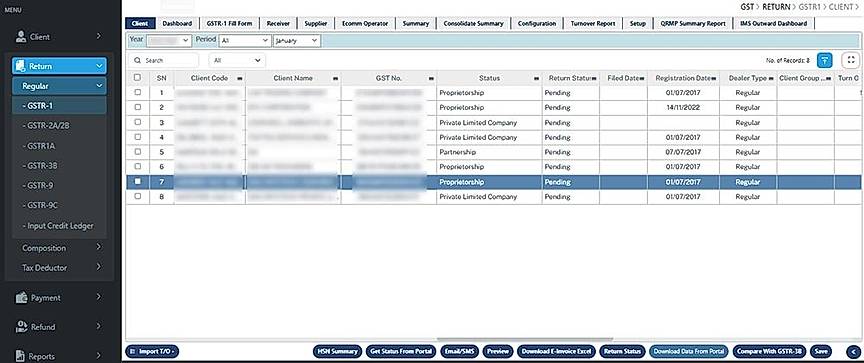Viewport: 864px width, 363px height.
Task: Click the Save button
Action: pos(821,351)
